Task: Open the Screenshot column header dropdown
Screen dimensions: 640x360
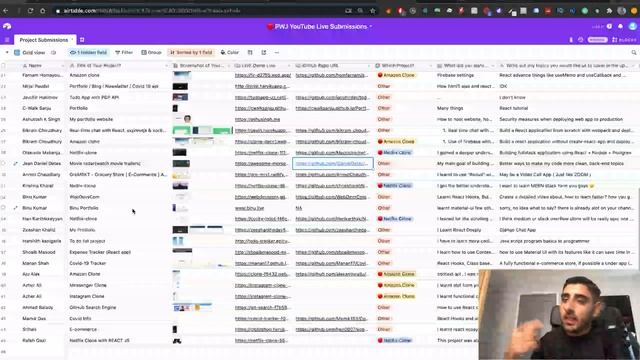Action: coord(228,65)
